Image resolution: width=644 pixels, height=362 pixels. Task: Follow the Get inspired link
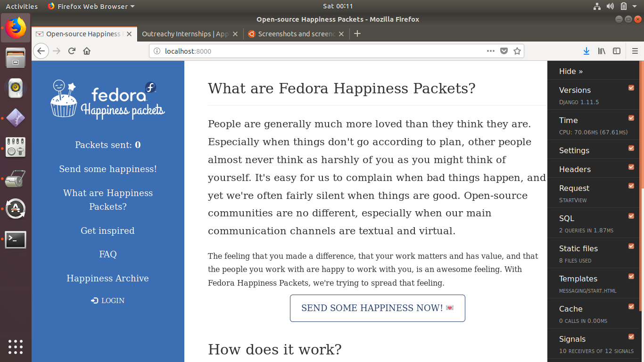click(107, 230)
